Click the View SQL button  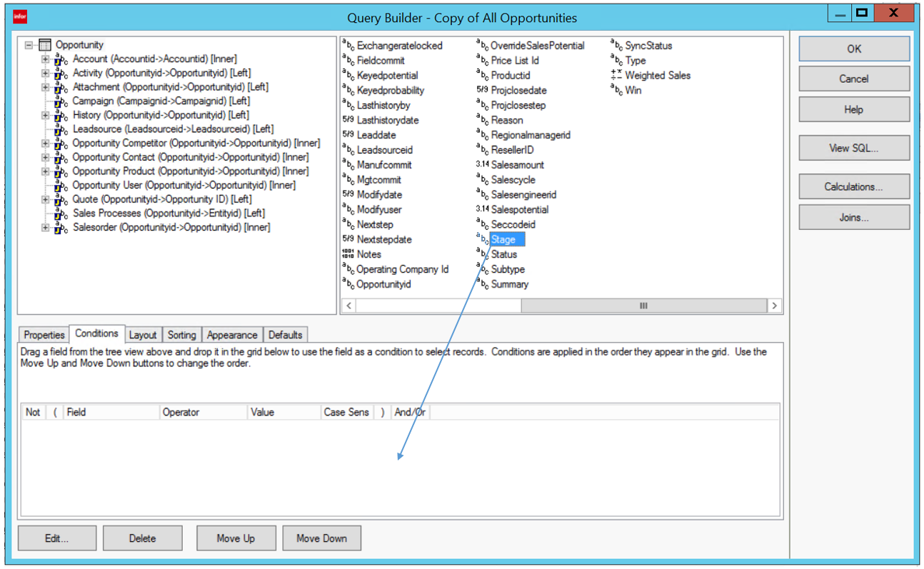point(854,148)
